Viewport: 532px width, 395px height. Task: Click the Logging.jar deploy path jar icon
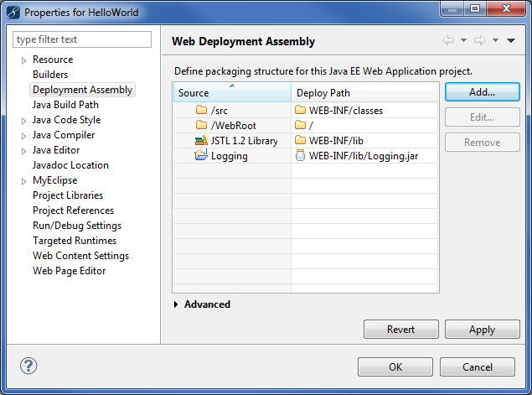(x=300, y=156)
